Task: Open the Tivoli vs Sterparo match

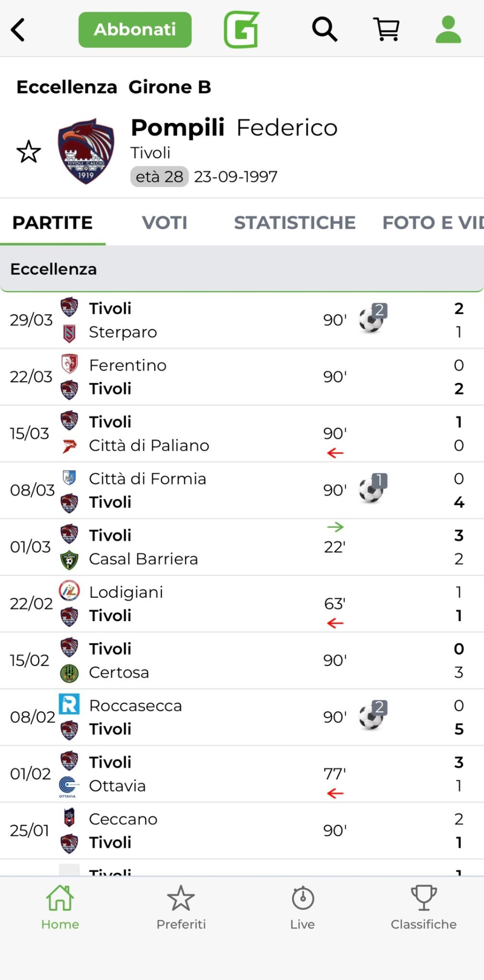Action: point(204,320)
